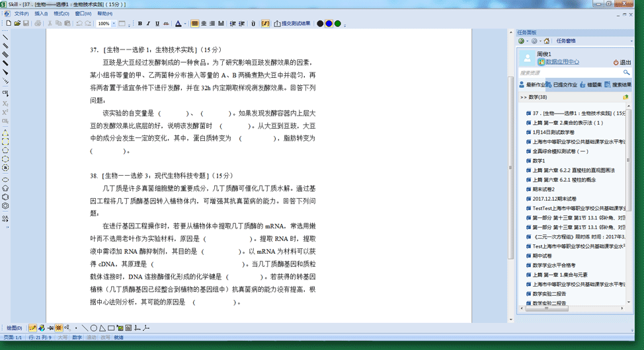Select the straight line drawing tool

pyautogui.click(x=85, y=328)
